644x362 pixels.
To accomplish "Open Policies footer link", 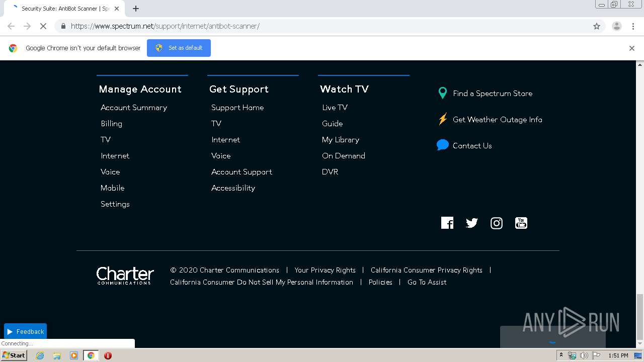I will pos(380,283).
